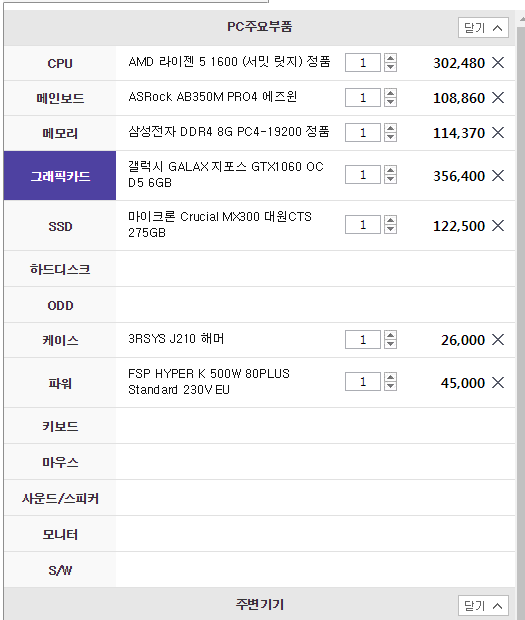The width and height of the screenshot is (525, 620).
Task: Select the 그래픽카드 category
Action: [60, 176]
